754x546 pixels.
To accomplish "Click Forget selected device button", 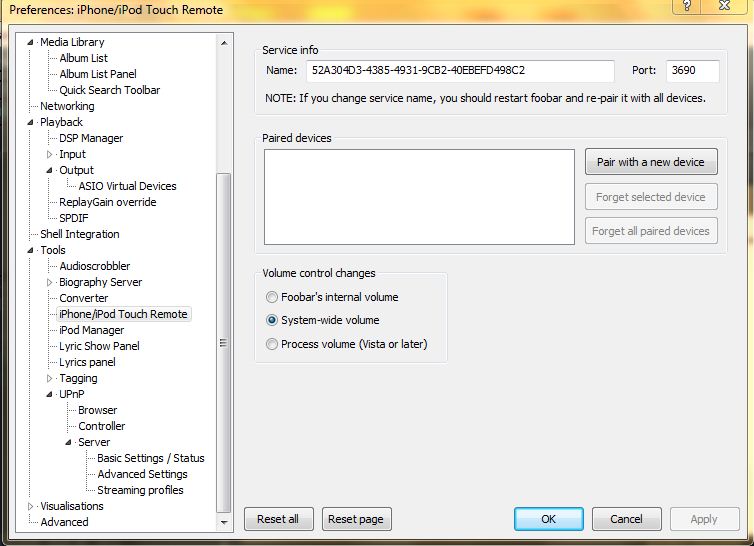I will pyautogui.click(x=651, y=197).
